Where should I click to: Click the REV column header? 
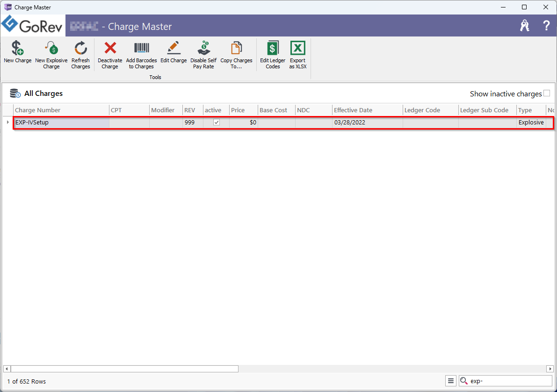pyautogui.click(x=193, y=110)
